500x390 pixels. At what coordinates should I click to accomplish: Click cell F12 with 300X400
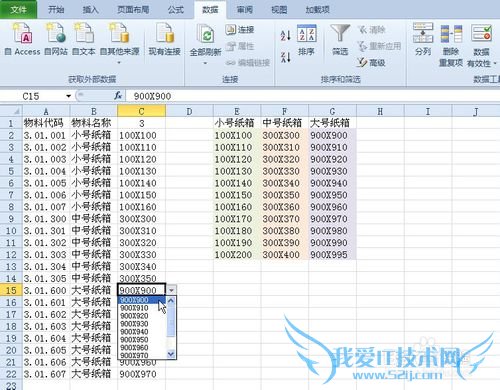(284, 255)
